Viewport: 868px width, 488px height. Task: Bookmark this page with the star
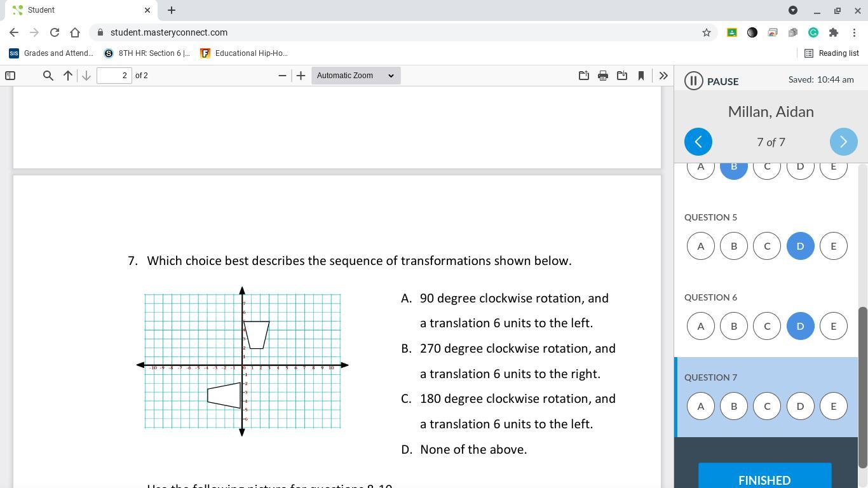tap(706, 32)
